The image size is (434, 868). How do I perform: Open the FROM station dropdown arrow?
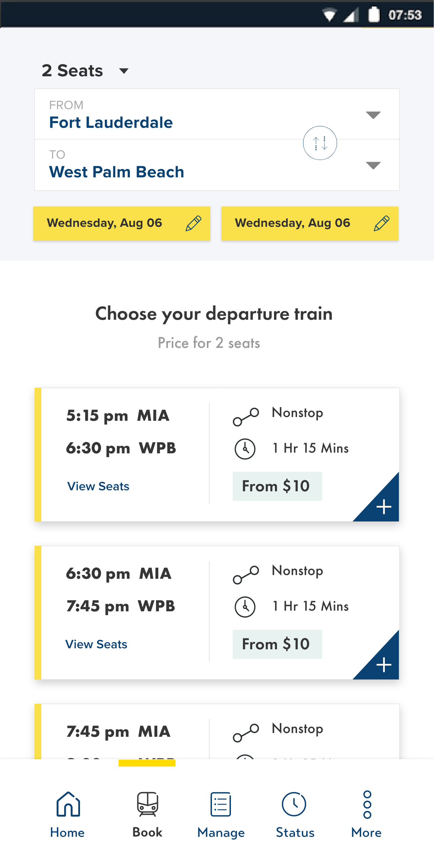pyautogui.click(x=373, y=115)
